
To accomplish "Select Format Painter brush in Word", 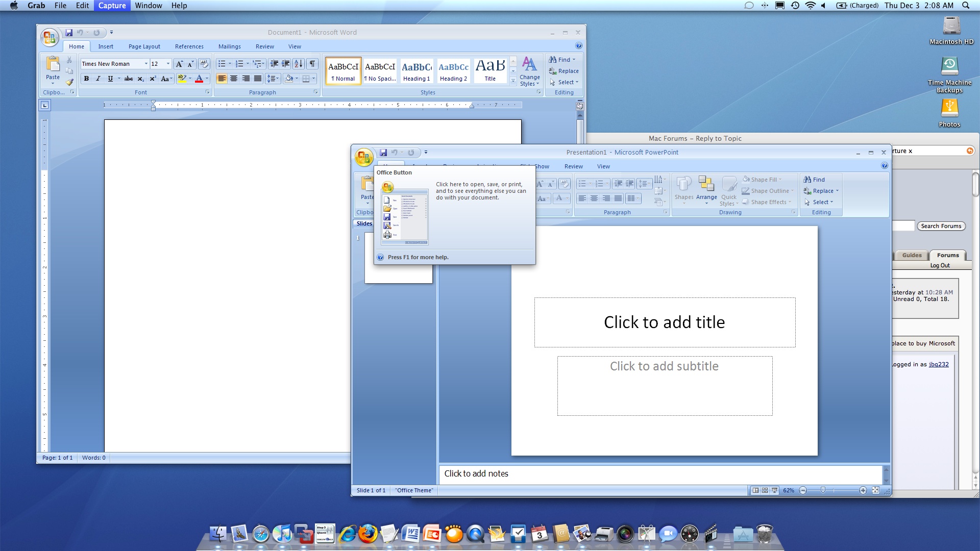I will point(69,82).
